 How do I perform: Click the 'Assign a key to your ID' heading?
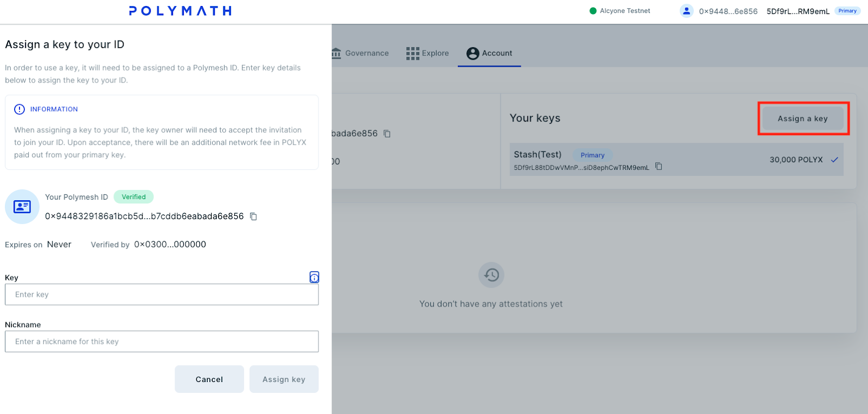click(65, 44)
